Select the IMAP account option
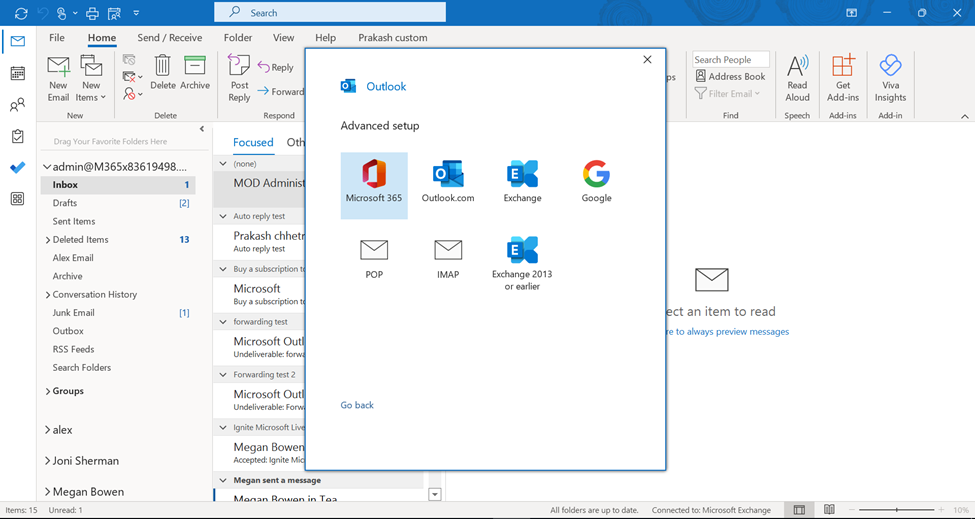The image size is (975, 519). click(448, 259)
